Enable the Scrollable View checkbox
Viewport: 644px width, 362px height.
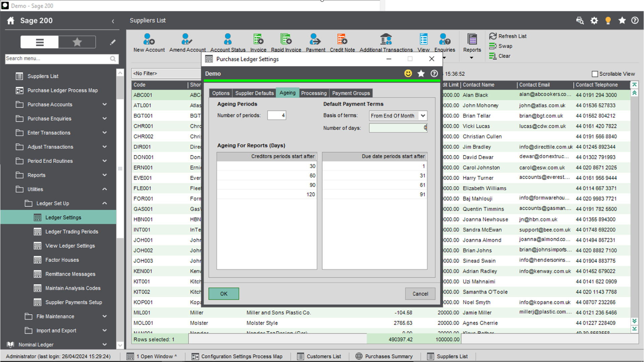click(595, 74)
